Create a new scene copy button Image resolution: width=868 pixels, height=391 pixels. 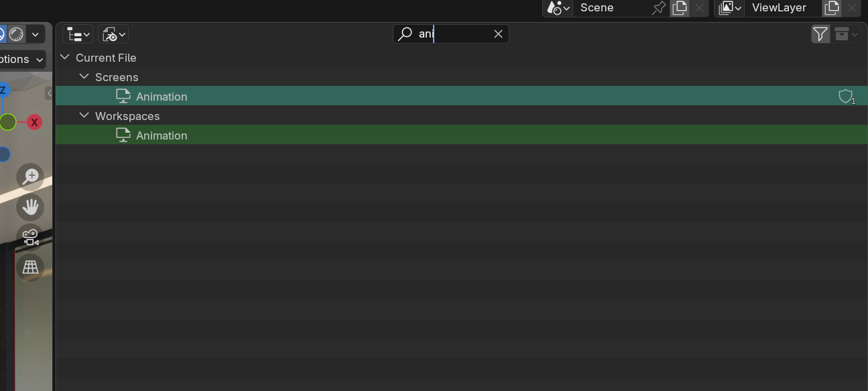click(x=680, y=8)
